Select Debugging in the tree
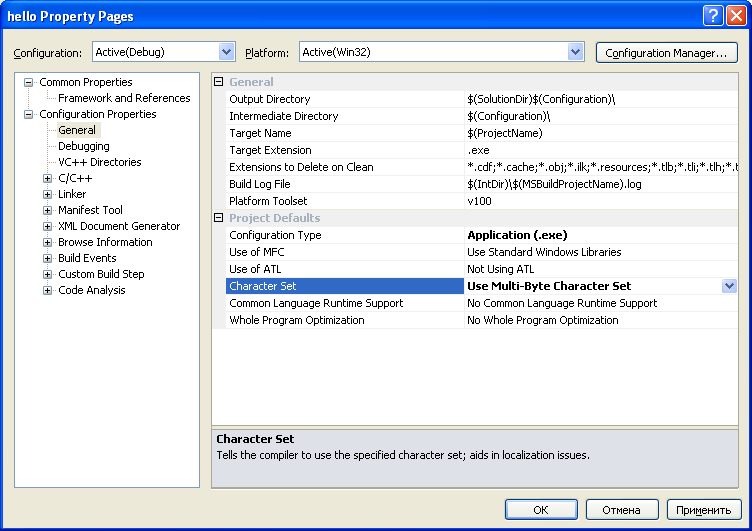This screenshot has height=531, width=752. pyautogui.click(x=83, y=146)
